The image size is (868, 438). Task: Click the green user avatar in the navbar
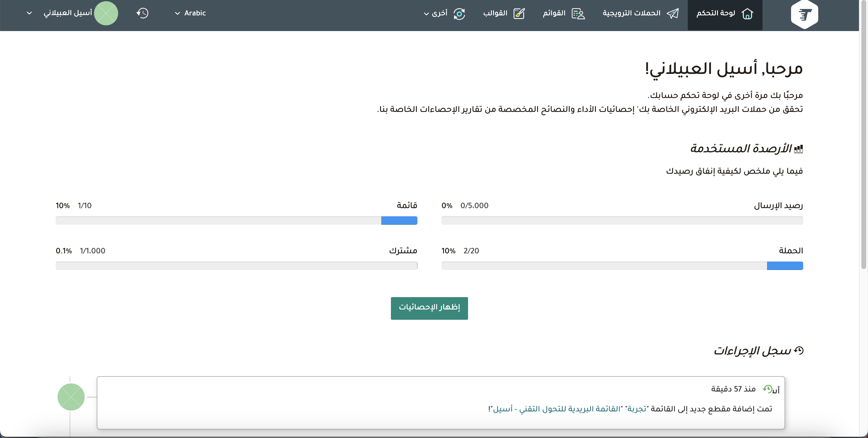106,14
